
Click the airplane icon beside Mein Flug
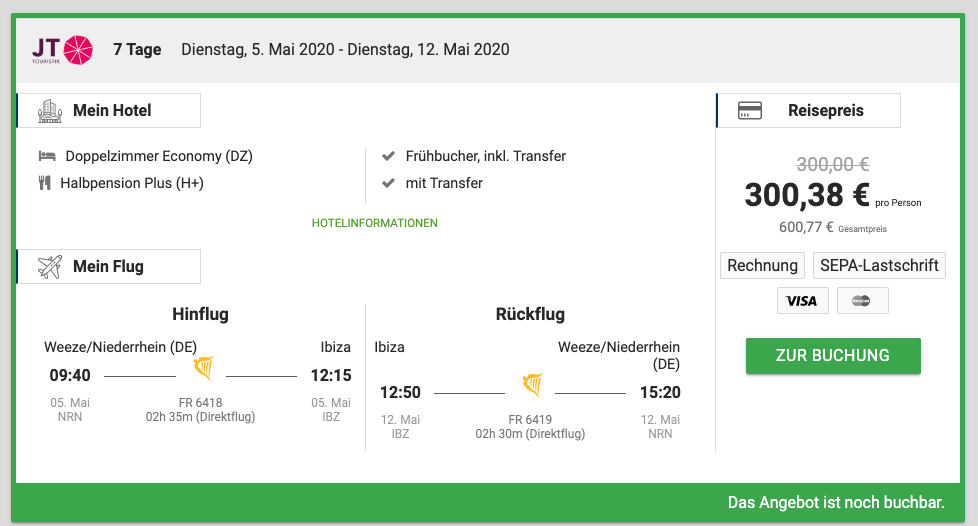50,267
